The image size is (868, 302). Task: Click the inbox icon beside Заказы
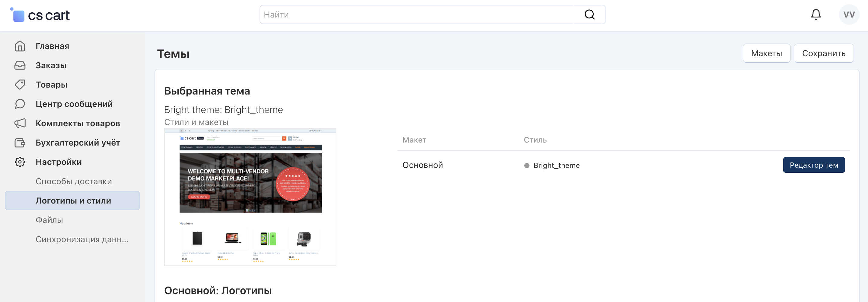(x=20, y=66)
